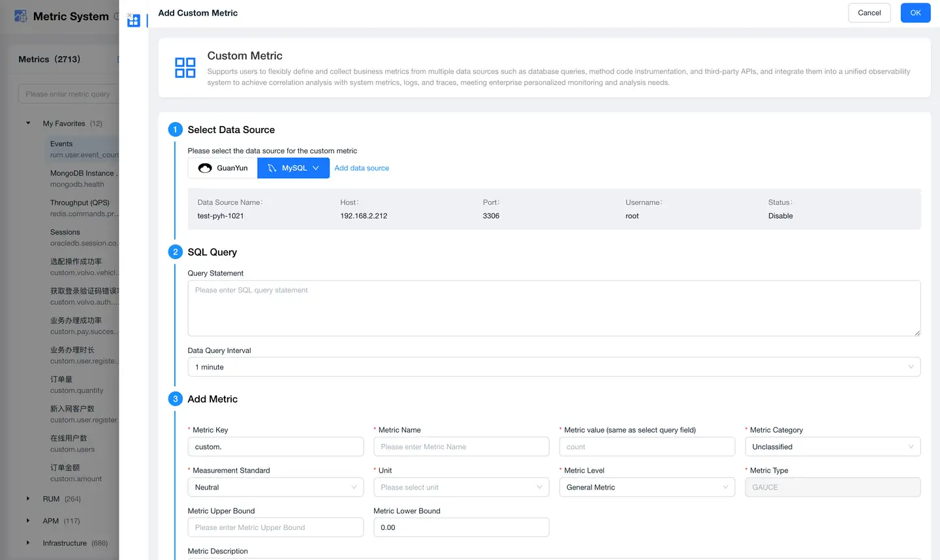Expand the Metric Category dropdown
The image size is (940, 560).
pyautogui.click(x=832, y=447)
